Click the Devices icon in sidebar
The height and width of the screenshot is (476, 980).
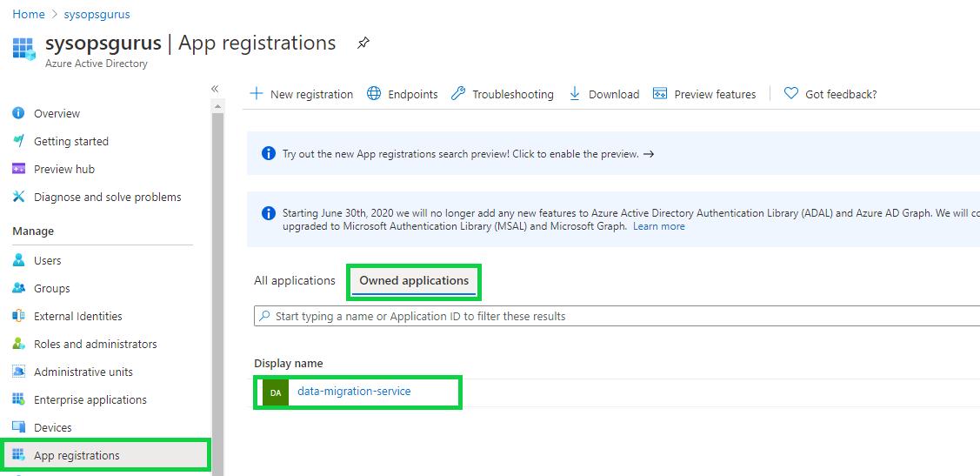[x=19, y=427]
